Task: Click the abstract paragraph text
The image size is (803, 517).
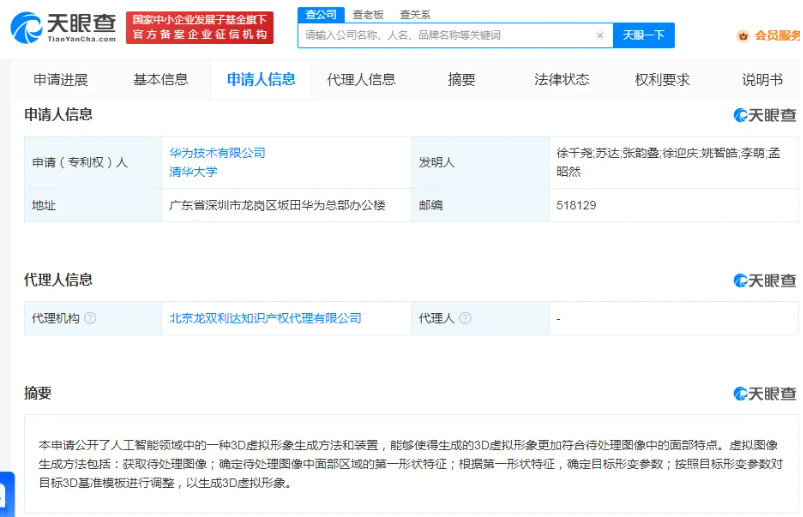Action: coord(410,464)
